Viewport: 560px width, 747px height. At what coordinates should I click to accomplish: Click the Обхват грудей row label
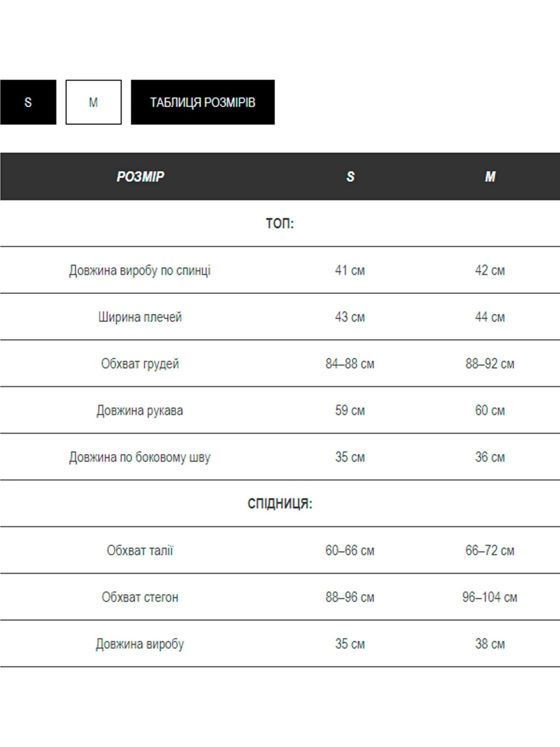140,364
